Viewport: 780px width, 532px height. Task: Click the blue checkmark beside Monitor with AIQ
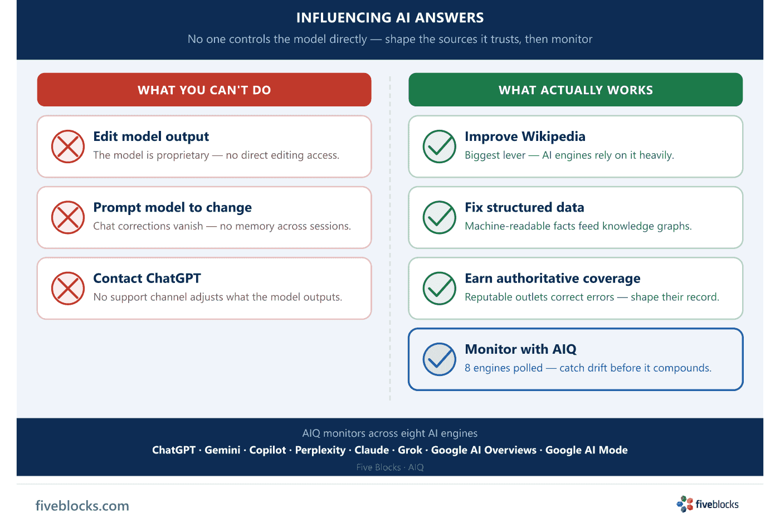pyautogui.click(x=440, y=359)
